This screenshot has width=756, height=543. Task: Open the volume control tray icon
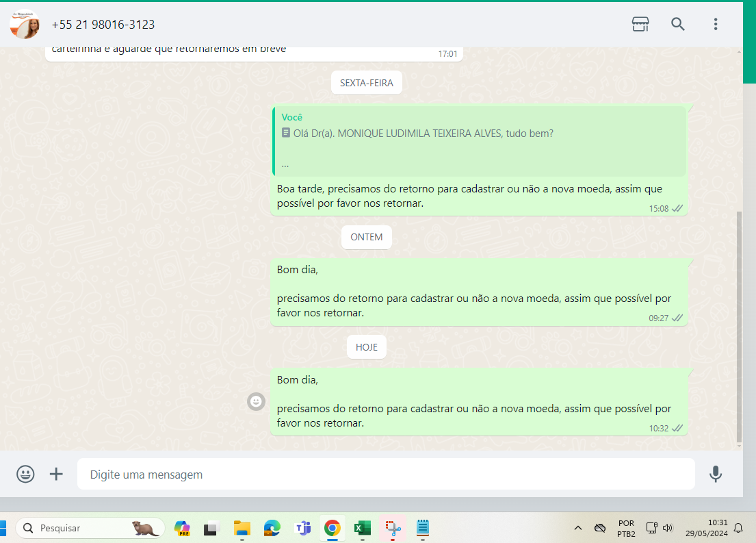pyautogui.click(x=667, y=528)
